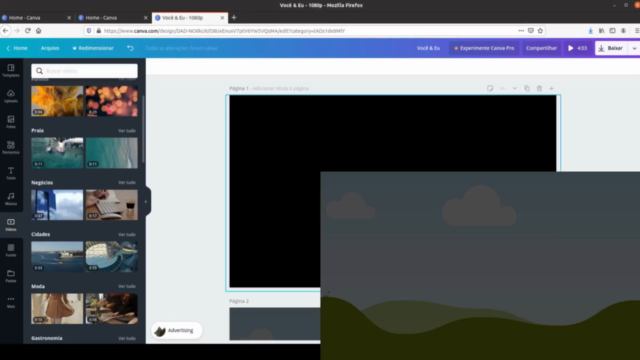Image resolution: width=640 pixels, height=360 pixels.
Task: Open the Fotos sidebar panel
Action: pyautogui.click(x=11, y=122)
